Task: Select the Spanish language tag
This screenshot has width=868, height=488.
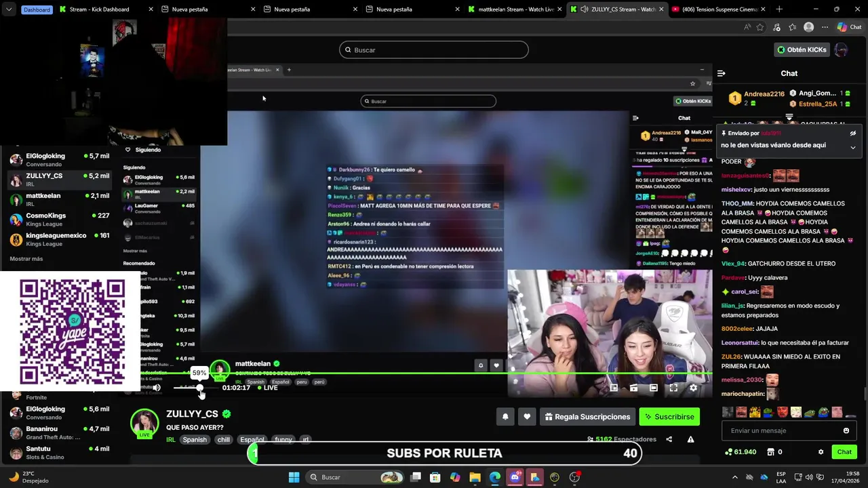Action: point(195,439)
